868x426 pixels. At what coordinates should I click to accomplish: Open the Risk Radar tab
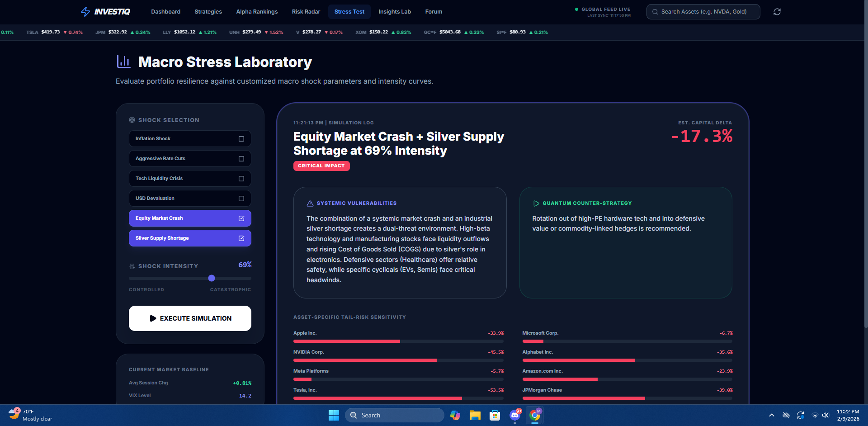tap(306, 12)
